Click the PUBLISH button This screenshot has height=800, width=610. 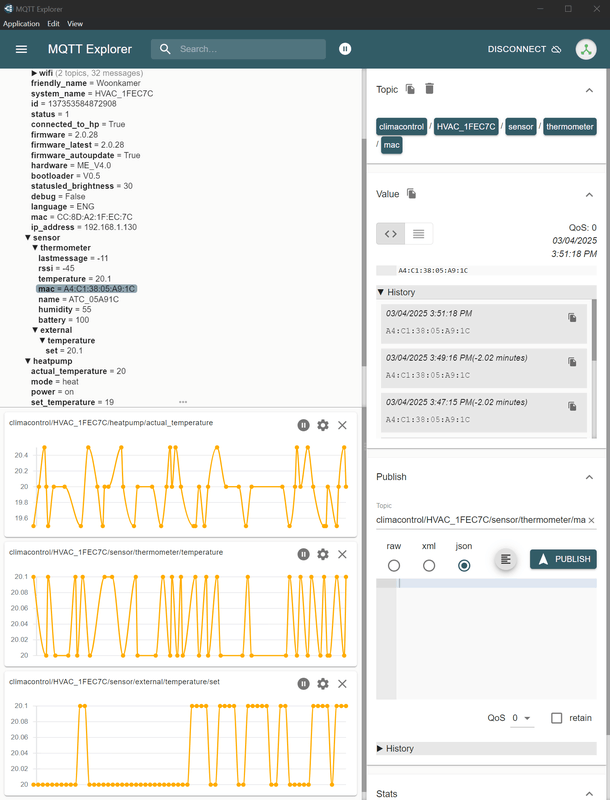pos(563,559)
